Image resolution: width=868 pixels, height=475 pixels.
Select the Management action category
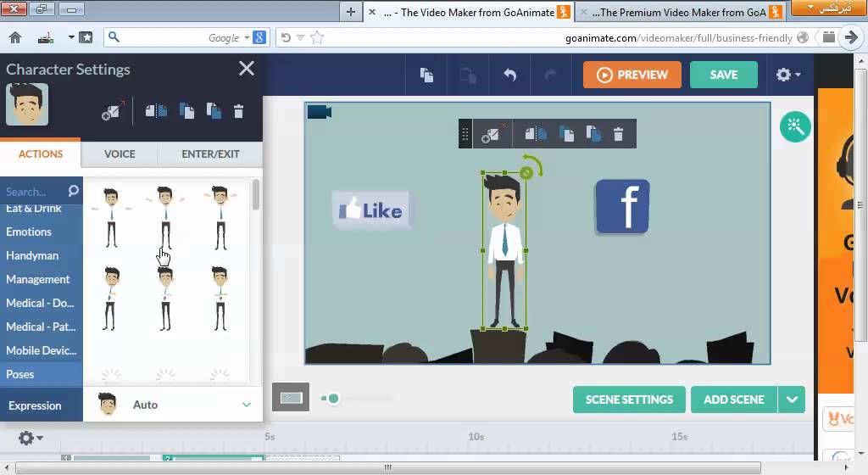coord(37,279)
